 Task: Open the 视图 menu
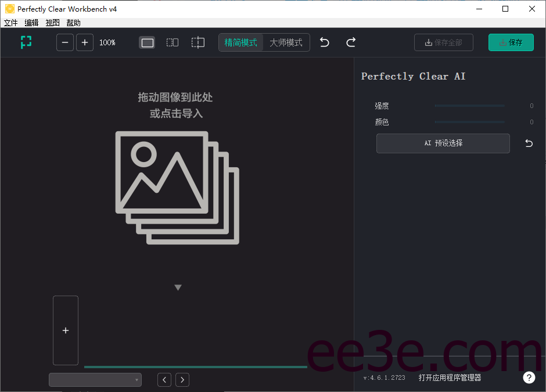[x=52, y=23]
